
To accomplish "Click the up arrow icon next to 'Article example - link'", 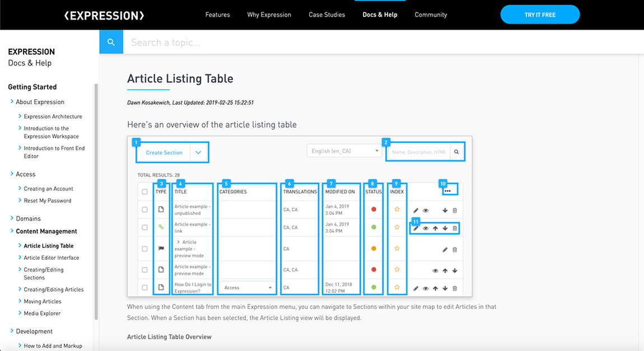I will 435,227.
